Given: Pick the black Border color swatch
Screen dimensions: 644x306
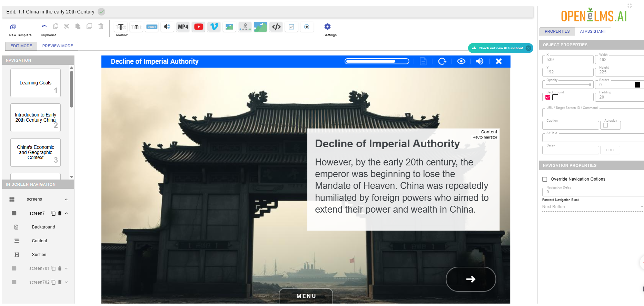Looking at the screenshot, I should tap(637, 85).
